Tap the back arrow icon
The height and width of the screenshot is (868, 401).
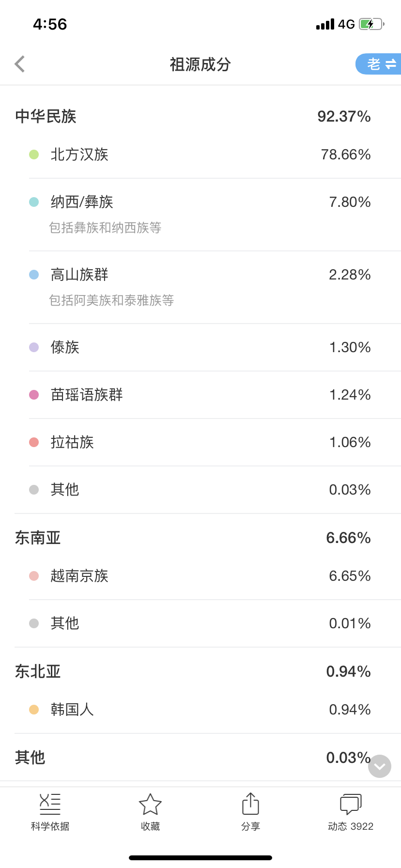point(20,64)
